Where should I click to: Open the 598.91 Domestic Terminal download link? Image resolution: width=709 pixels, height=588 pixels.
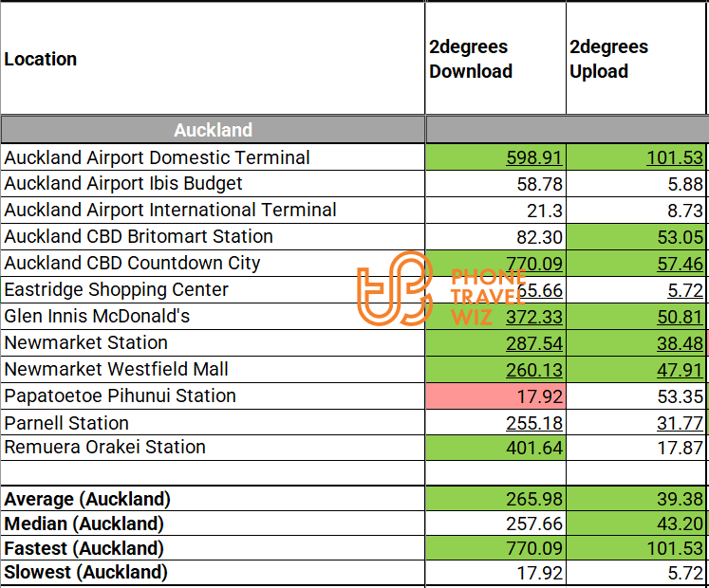(x=534, y=157)
